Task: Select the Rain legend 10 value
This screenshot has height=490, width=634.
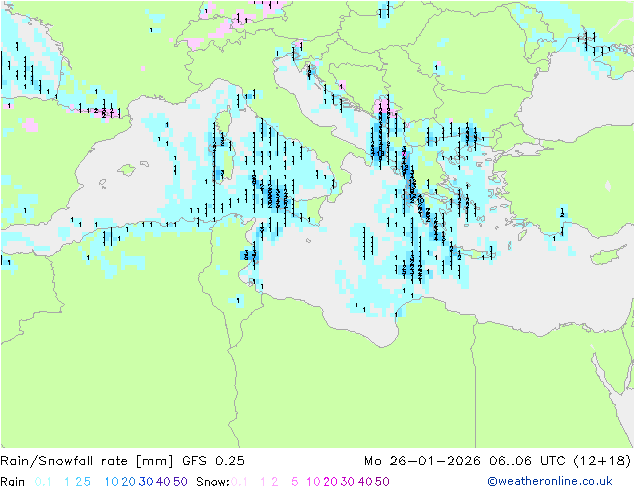Action: [x=111, y=482]
